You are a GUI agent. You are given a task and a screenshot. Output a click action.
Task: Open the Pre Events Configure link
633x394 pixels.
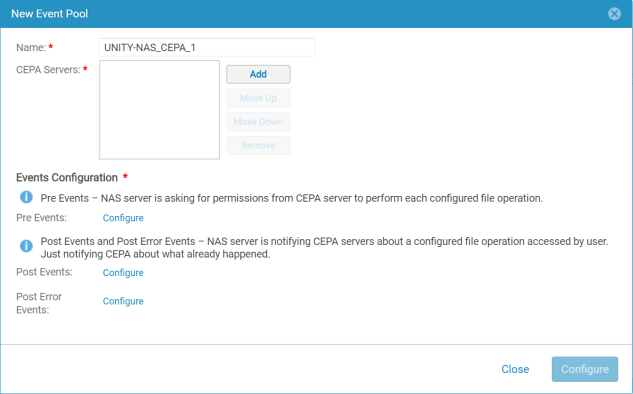pyautogui.click(x=123, y=218)
